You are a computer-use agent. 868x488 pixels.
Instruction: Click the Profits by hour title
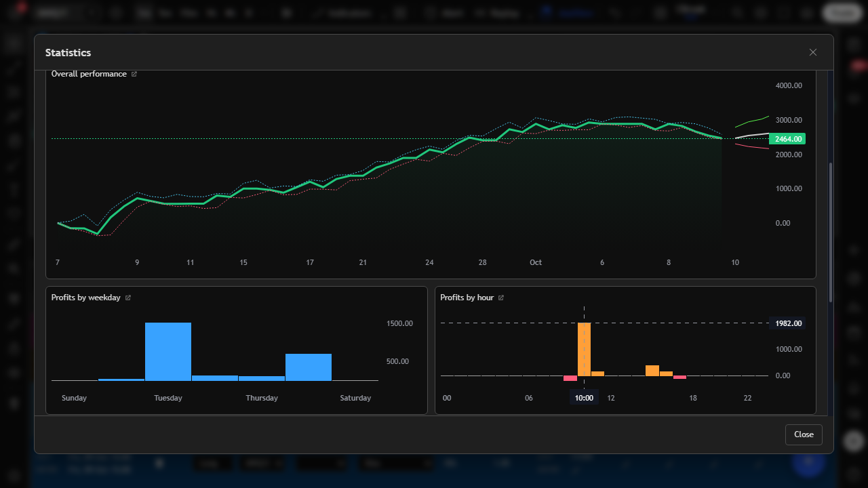467,298
